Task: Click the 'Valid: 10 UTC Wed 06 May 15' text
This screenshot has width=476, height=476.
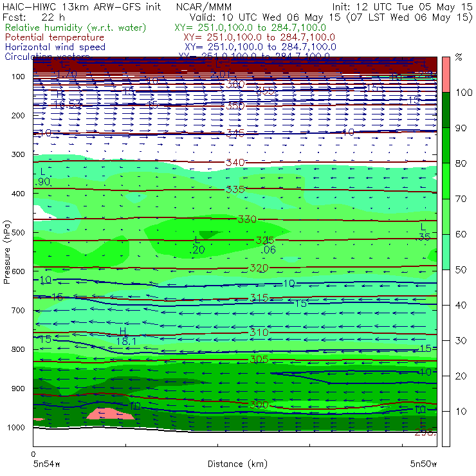Action: [265, 17]
